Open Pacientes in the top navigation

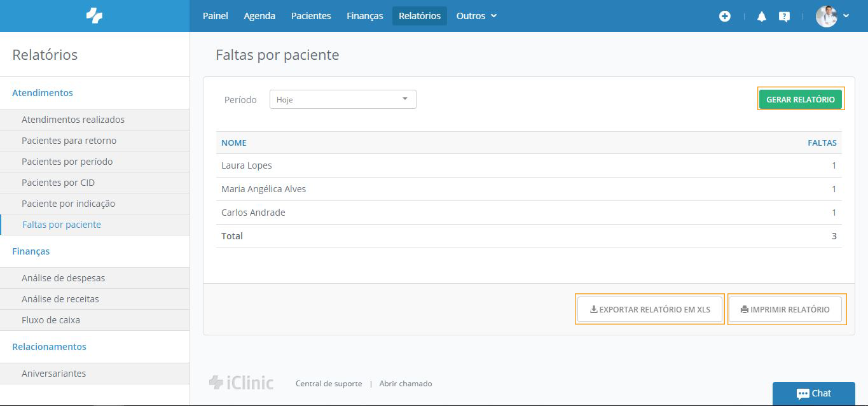[x=311, y=16]
